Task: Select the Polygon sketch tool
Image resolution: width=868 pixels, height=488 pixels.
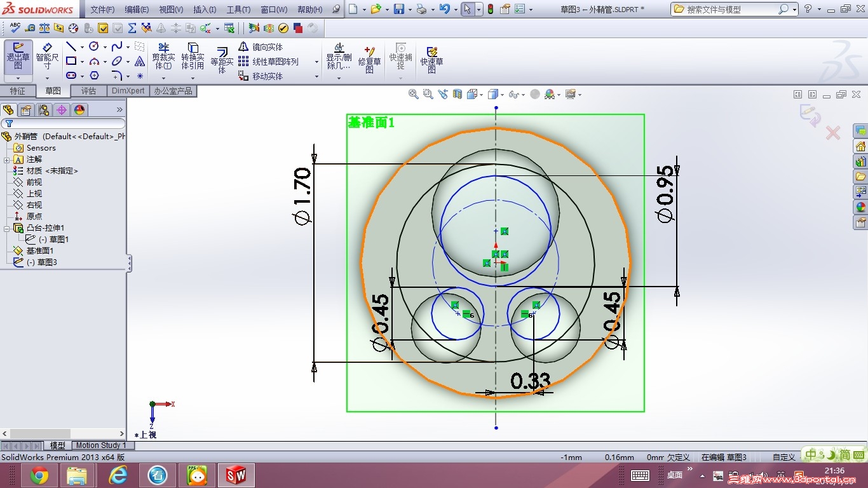Action: [94, 76]
